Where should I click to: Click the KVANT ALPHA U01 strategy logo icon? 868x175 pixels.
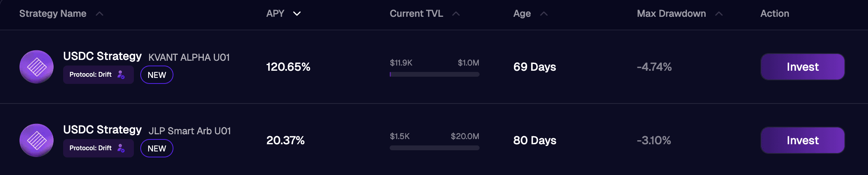pos(36,67)
